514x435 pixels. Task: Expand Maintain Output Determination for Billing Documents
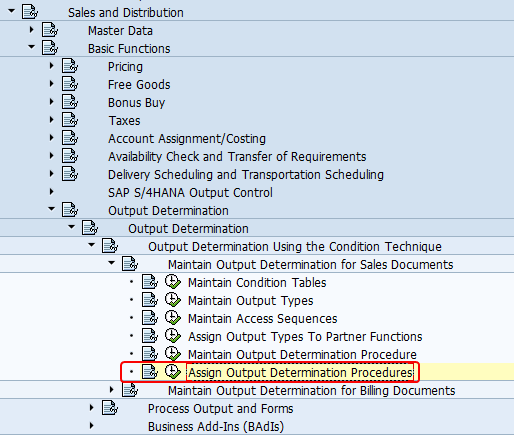coord(112,390)
